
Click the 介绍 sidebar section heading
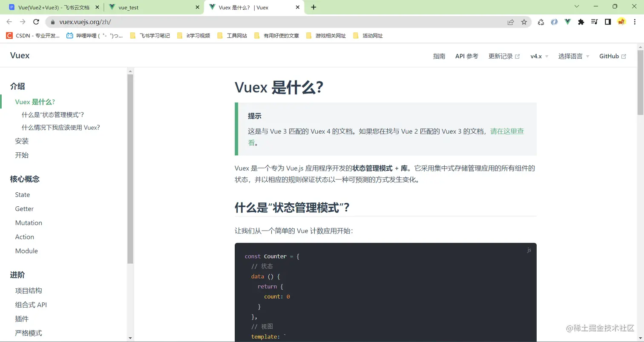coord(17,86)
